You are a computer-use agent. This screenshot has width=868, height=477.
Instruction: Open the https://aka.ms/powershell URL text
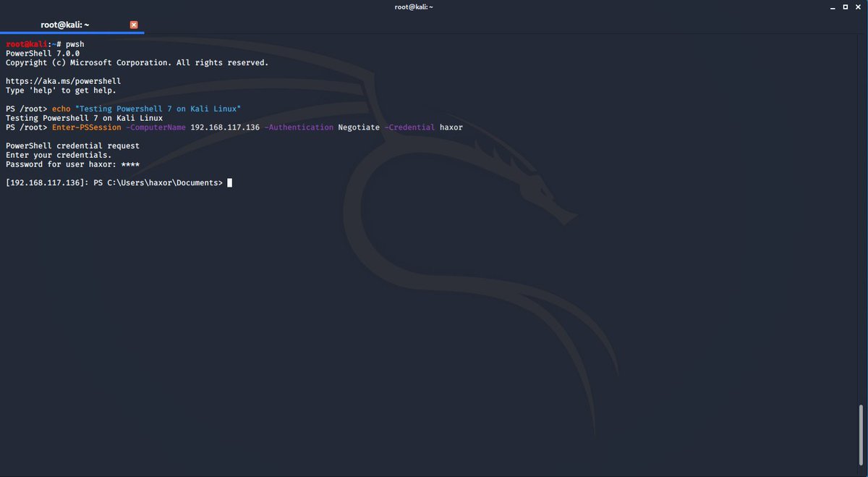[x=63, y=81]
